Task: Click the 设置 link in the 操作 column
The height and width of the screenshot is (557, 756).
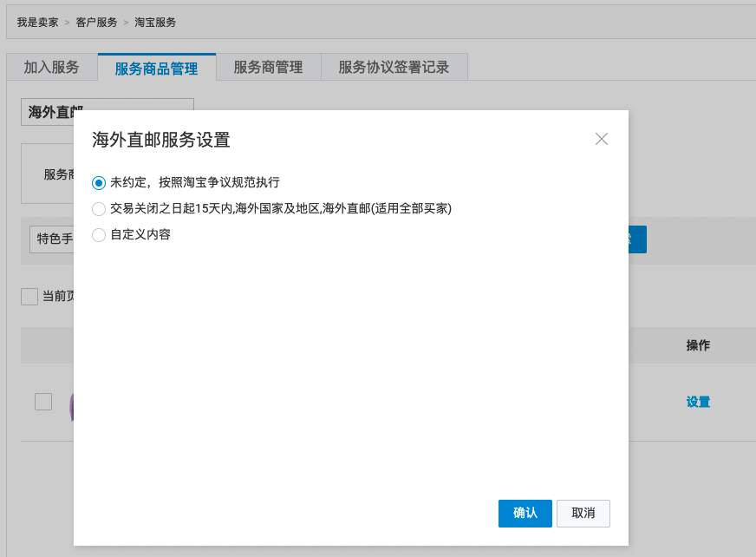Action: (x=698, y=402)
